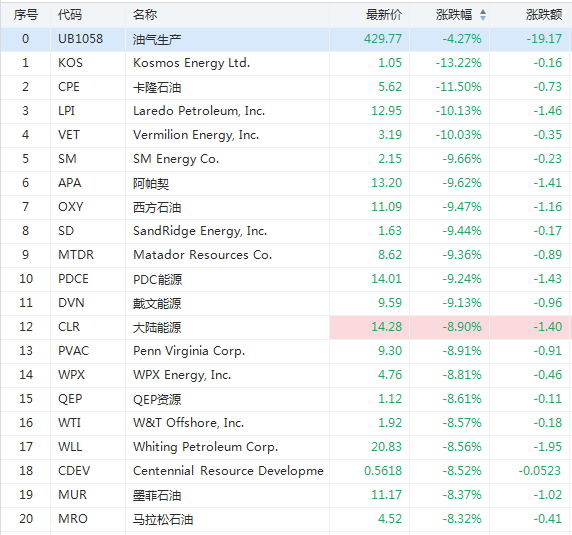This screenshot has height=535, width=572.
Task: Click the 名称 column header
Action: [145, 15]
